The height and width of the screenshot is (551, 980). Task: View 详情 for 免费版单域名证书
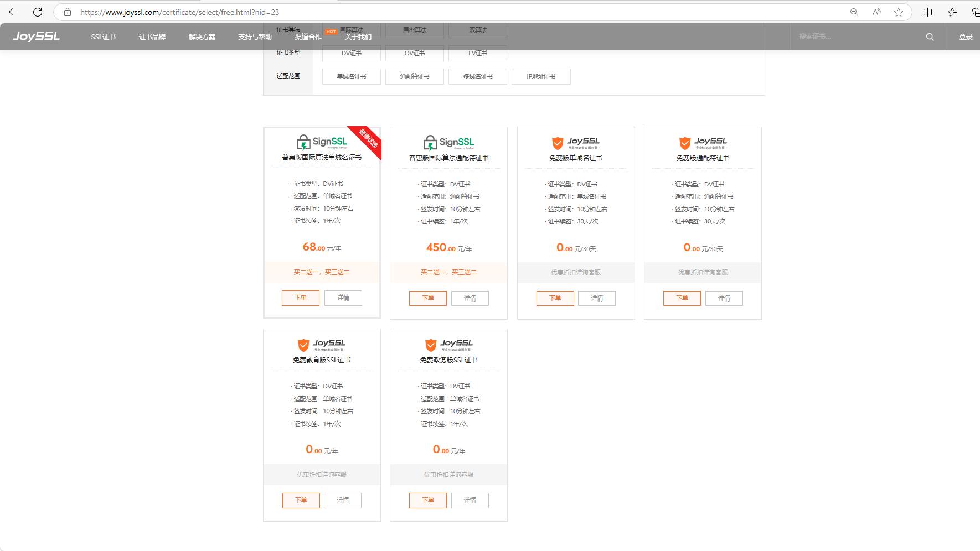[x=597, y=298]
